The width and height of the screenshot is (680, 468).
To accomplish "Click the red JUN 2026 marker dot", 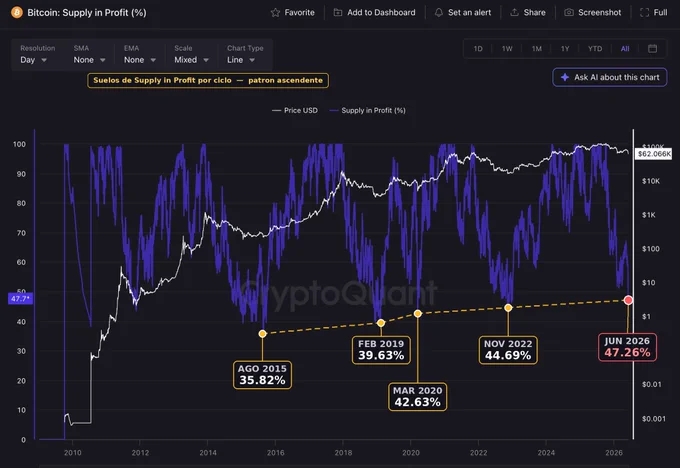I will pos(628,300).
